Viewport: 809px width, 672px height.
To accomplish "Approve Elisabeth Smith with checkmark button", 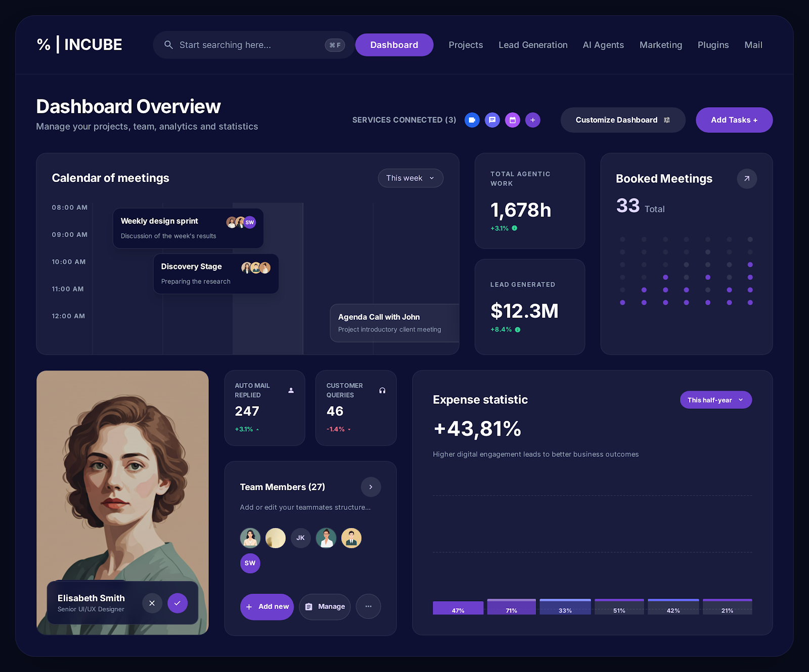I will tap(177, 603).
